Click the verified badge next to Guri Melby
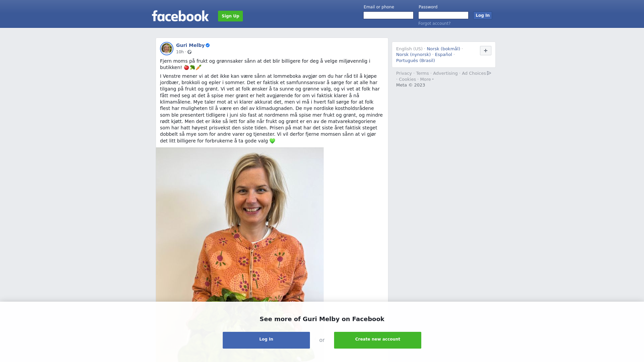 point(208,45)
